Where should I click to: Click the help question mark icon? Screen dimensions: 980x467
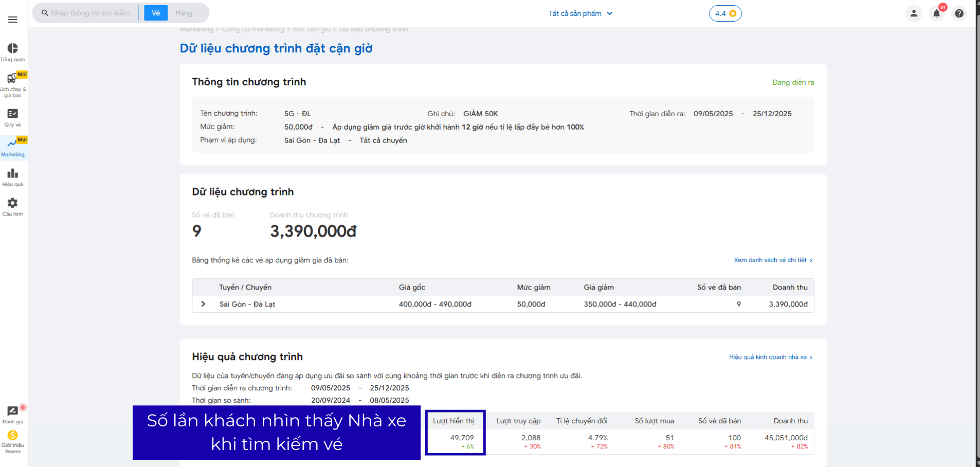[x=959, y=13]
